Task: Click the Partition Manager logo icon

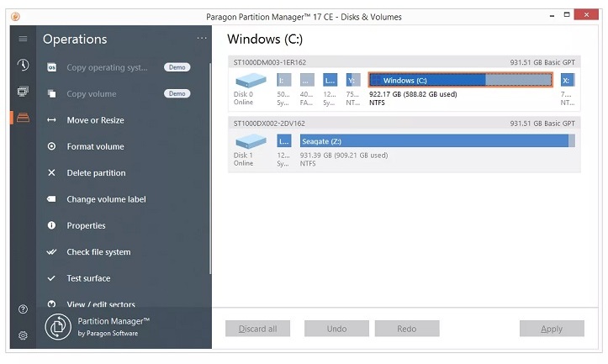Action: pos(58,327)
